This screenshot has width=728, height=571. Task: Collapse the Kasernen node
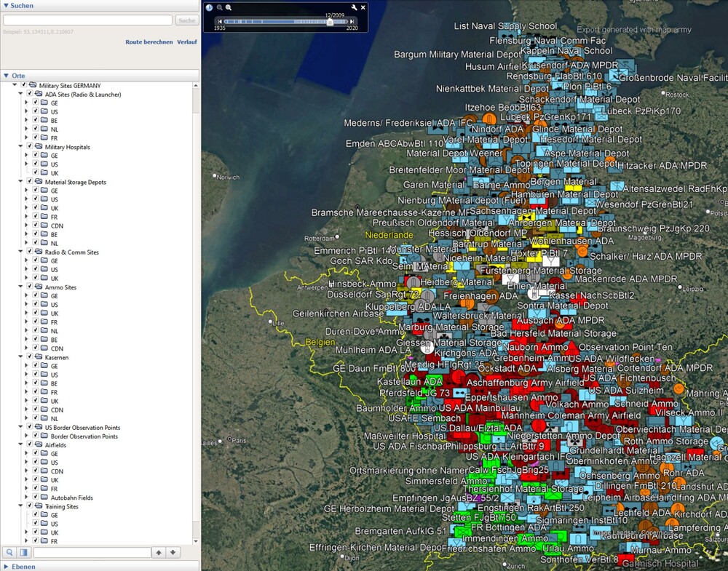pos(20,357)
